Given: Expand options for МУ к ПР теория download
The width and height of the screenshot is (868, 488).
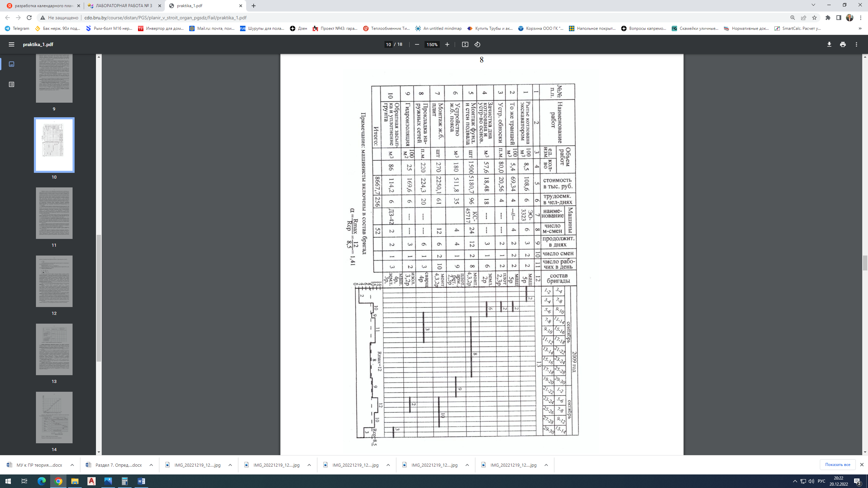Looking at the screenshot, I should point(72,465).
